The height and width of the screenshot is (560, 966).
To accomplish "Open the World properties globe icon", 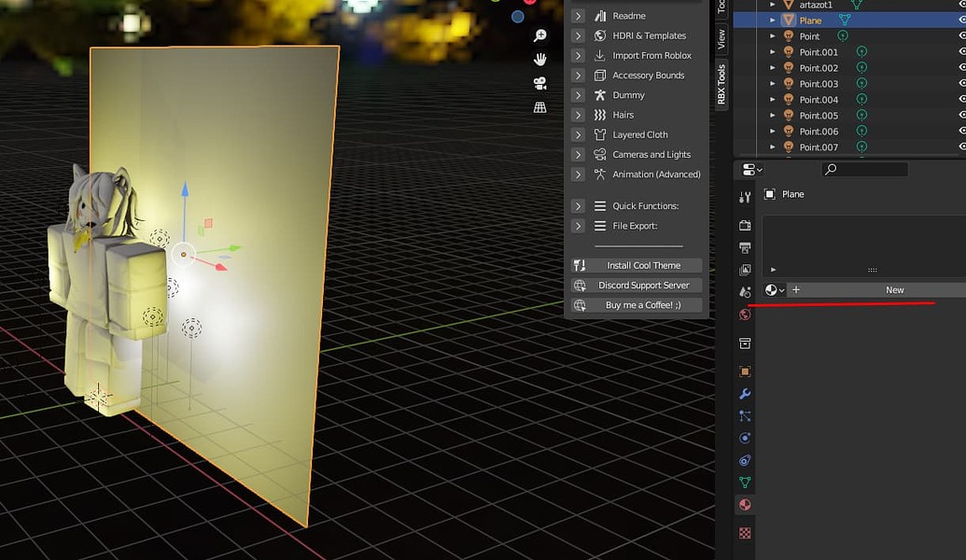I will 745,315.
